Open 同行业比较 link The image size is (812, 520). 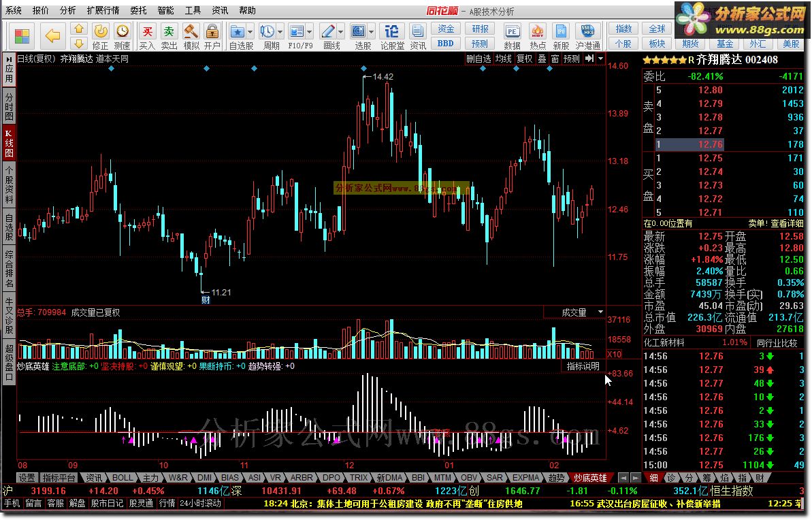coord(777,343)
